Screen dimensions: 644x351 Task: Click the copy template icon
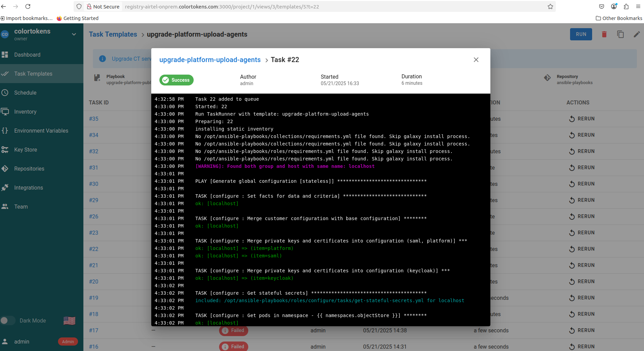(620, 34)
